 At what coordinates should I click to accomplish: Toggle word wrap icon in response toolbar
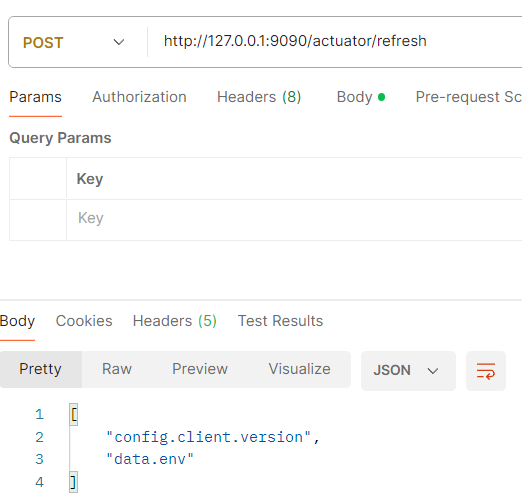pos(486,371)
